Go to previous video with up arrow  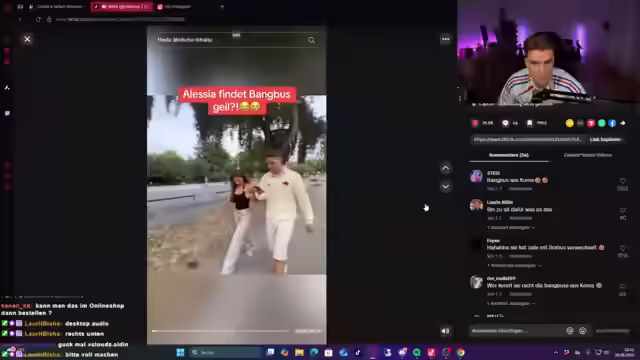tap(445, 168)
